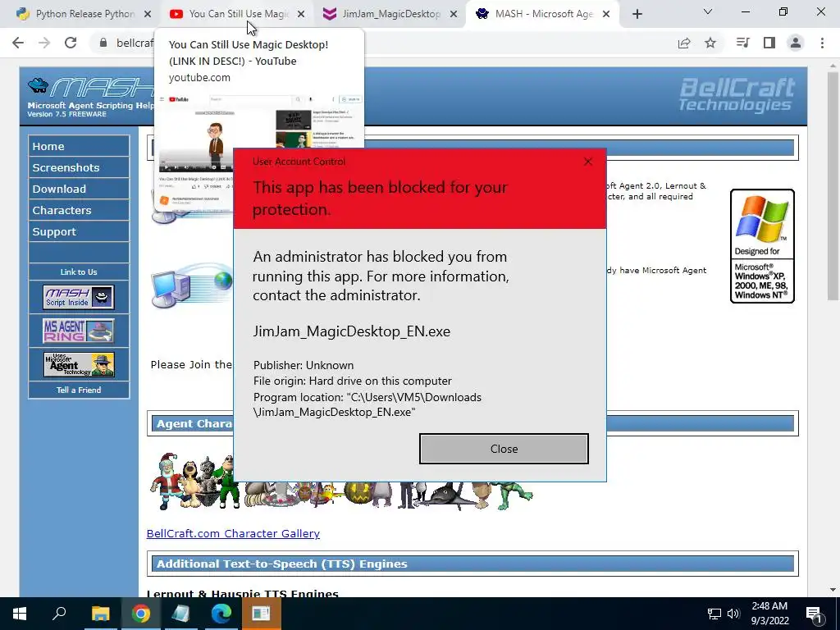
Task: Click the notepad-style taskbar app icon
Action: (x=180, y=614)
